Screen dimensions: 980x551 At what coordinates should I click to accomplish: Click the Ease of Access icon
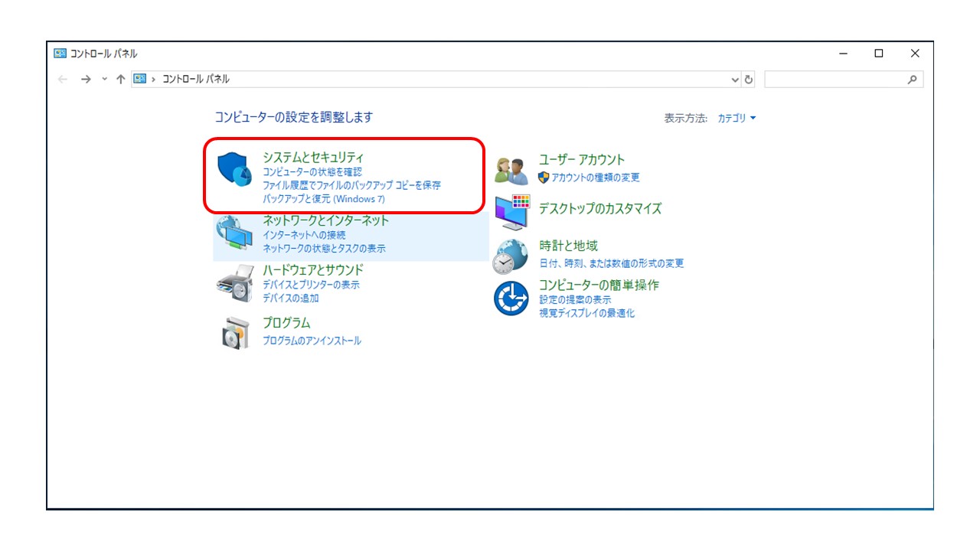point(511,298)
